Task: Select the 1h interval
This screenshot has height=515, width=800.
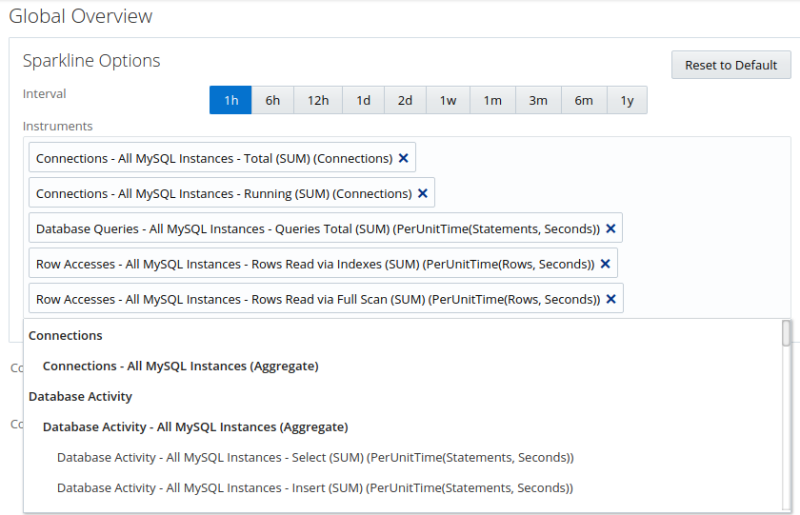Action: (231, 100)
